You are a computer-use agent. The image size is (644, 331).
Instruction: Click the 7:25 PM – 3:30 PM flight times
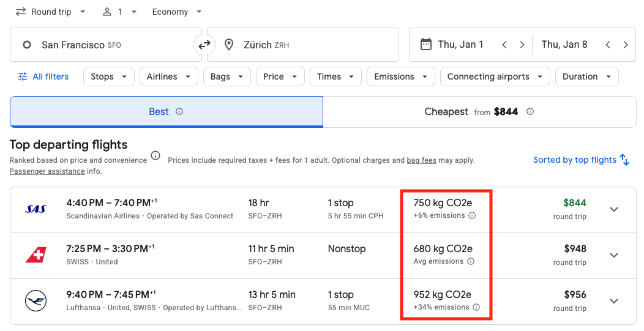(110, 249)
